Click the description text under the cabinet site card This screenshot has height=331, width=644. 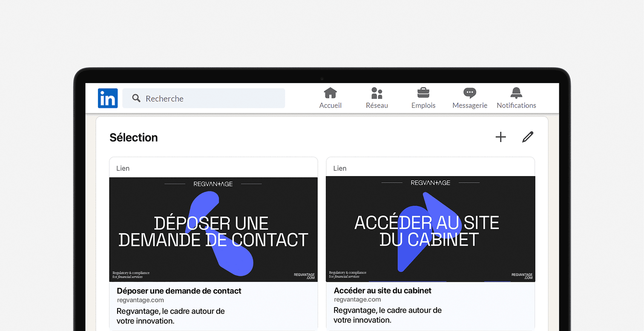point(388,315)
